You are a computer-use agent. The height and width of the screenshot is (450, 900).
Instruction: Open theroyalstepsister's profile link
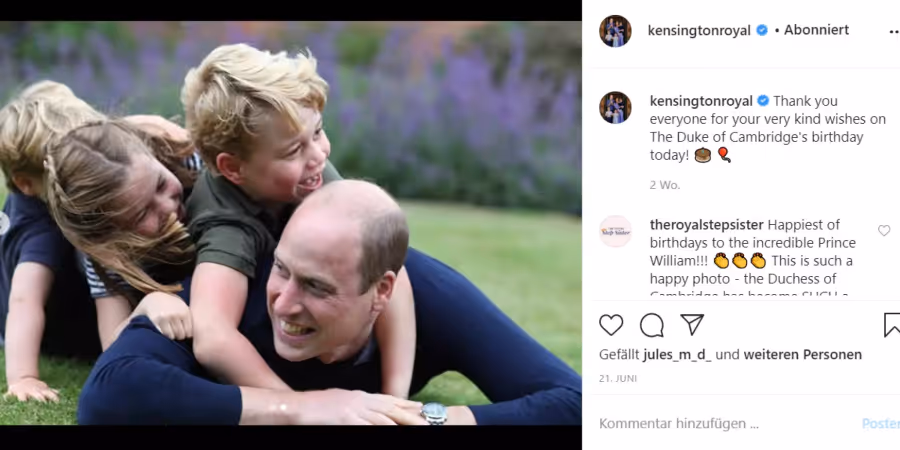[x=707, y=225]
